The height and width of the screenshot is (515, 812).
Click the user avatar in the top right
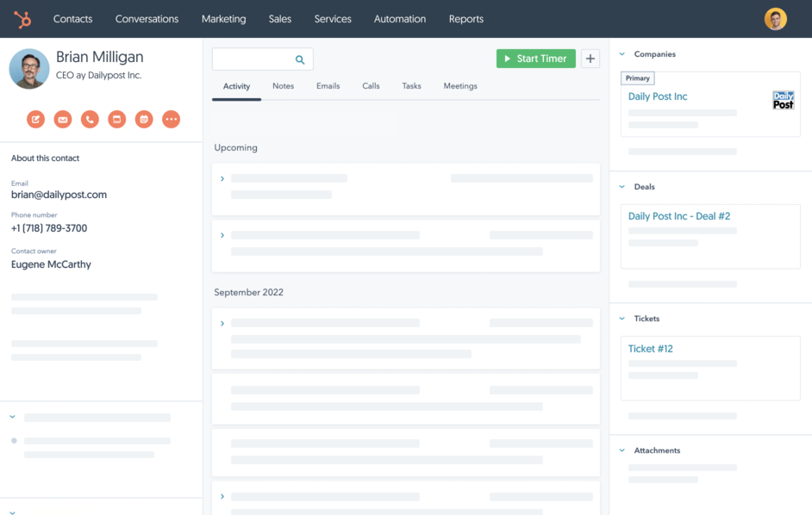[x=774, y=18]
